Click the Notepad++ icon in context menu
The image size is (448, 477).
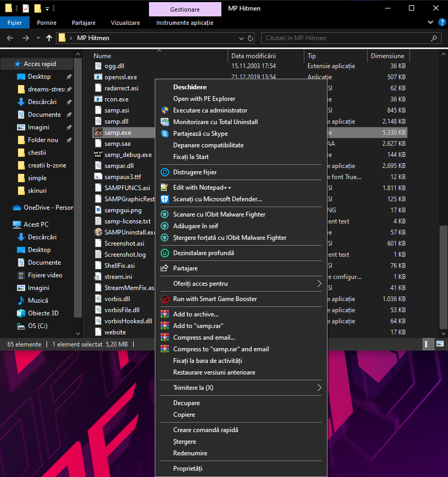point(165,188)
